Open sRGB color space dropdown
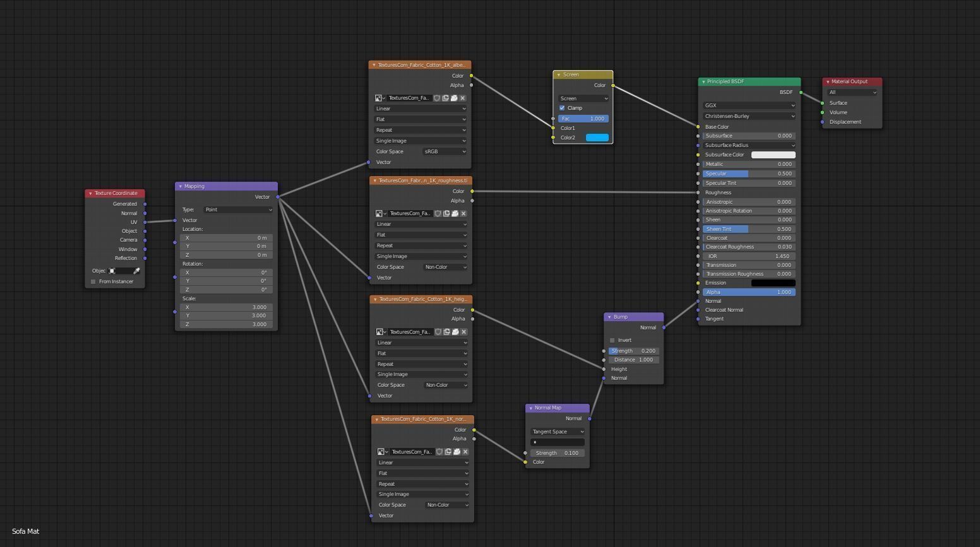The height and width of the screenshot is (547, 980). (x=445, y=151)
